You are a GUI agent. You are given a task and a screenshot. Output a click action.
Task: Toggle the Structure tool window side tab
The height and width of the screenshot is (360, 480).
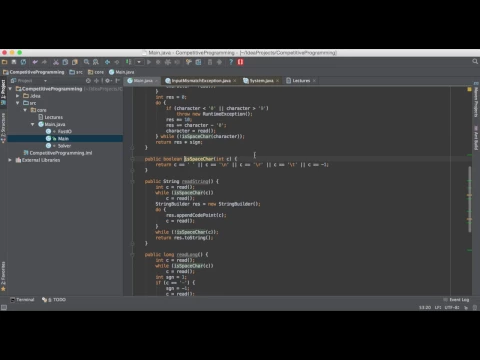[3, 128]
